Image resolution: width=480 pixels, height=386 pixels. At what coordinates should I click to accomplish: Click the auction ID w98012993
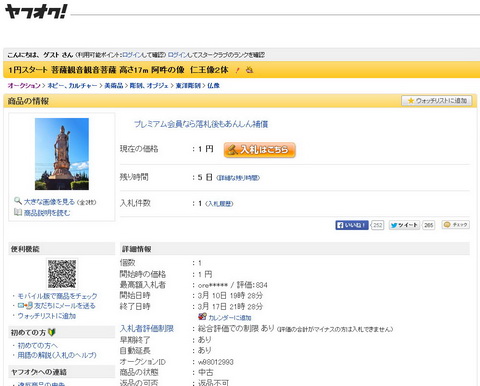[216, 362]
